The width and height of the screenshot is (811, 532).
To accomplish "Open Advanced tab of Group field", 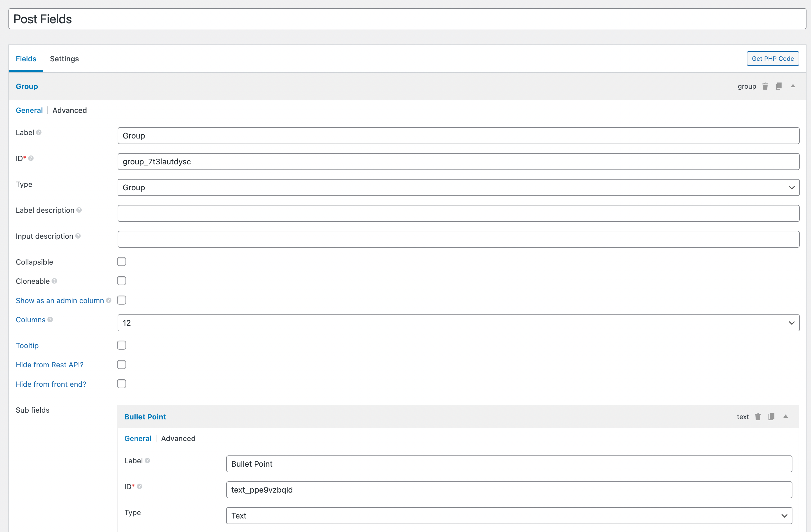I will point(70,110).
